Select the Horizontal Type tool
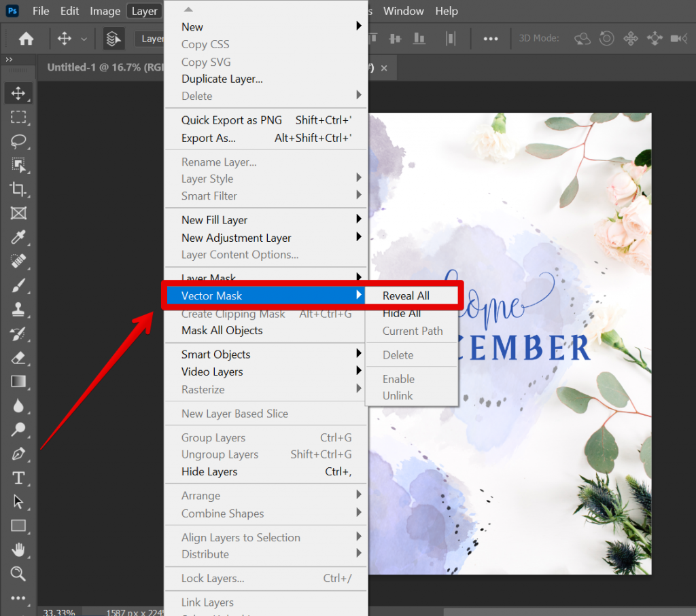Image resolution: width=696 pixels, height=616 pixels. [x=18, y=478]
